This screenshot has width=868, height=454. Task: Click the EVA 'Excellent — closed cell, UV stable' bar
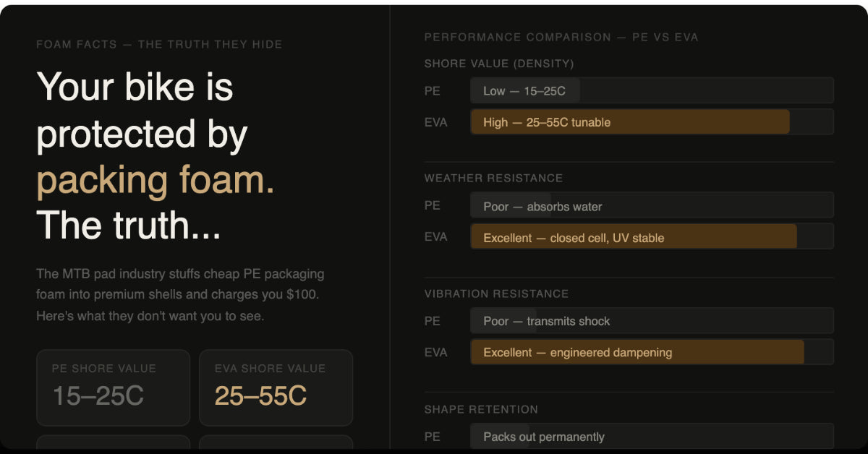pos(652,236)
